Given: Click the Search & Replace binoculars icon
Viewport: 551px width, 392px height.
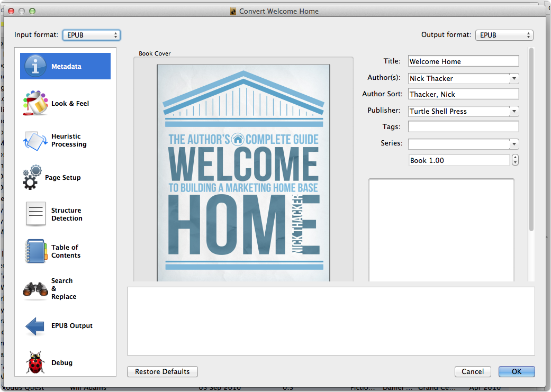Looking at the screenshot, I should pyautogui.click(x=35, y=289).
